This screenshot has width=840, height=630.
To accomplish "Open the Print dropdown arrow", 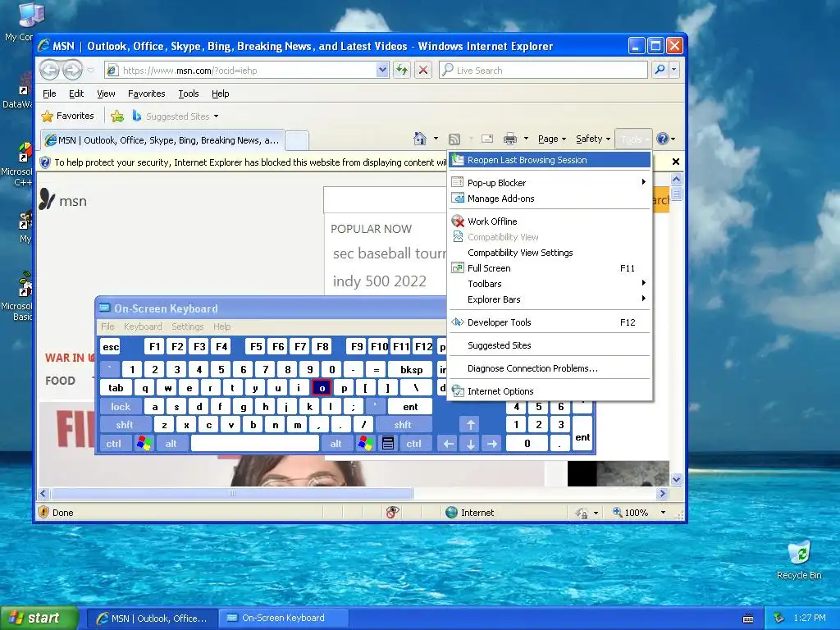I will (x=526, y=139).
